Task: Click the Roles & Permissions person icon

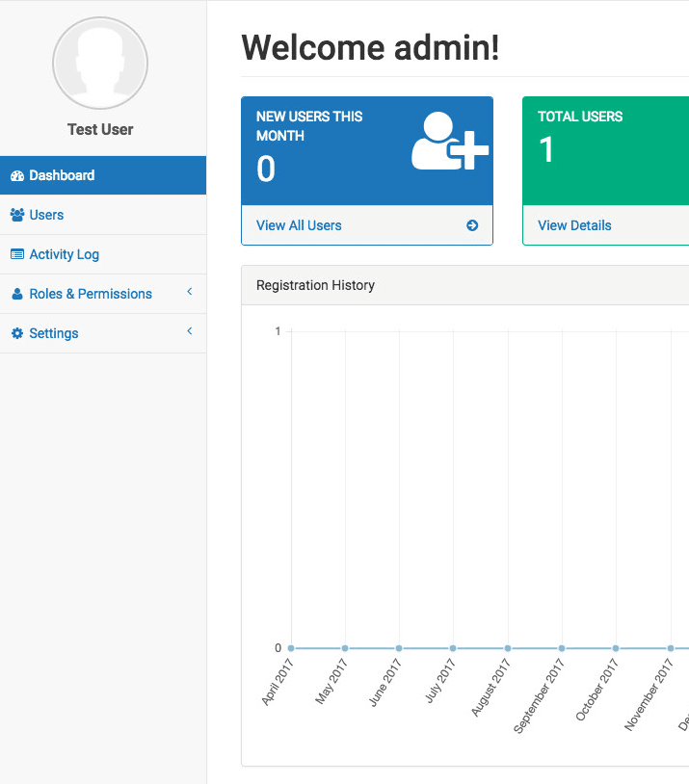Action: pyautogui.click(x=17, y=294)
